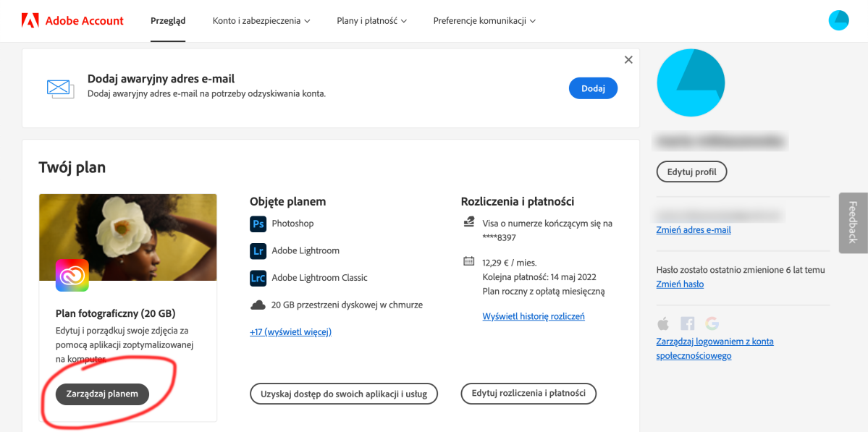Expand the +17 (wyświetl więcej) list
Viewport: 868px width, 432px height.
click(290, 332)
